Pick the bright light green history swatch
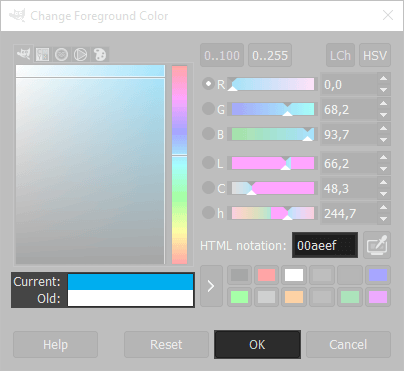The image size is (404, 371). 239,297
